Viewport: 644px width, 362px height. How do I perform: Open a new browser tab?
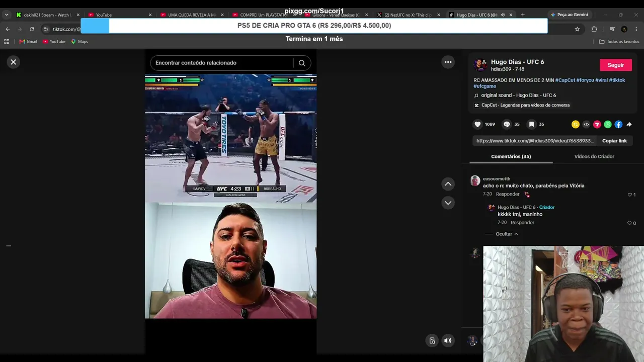523,15
